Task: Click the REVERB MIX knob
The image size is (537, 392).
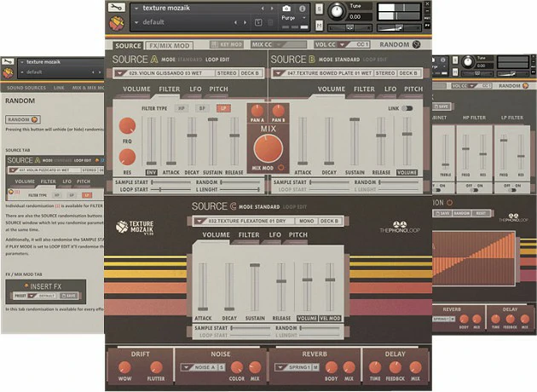Action: pos(349,367)
